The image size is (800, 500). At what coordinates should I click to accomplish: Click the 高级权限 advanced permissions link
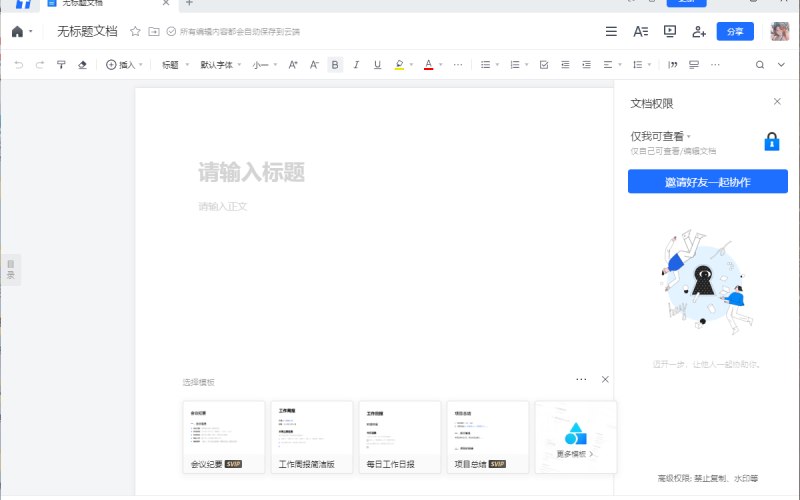[x=708, y=479]
